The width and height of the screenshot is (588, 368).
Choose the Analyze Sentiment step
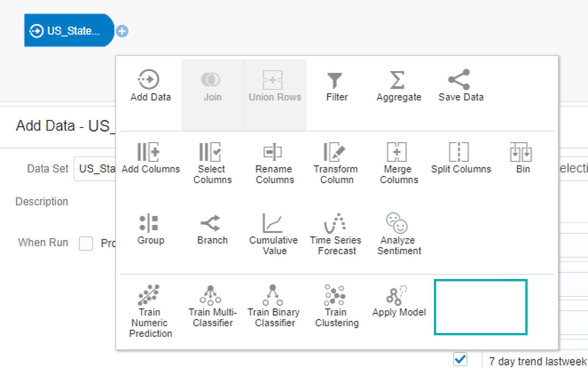pyautogui.click(x=399, y=234)
